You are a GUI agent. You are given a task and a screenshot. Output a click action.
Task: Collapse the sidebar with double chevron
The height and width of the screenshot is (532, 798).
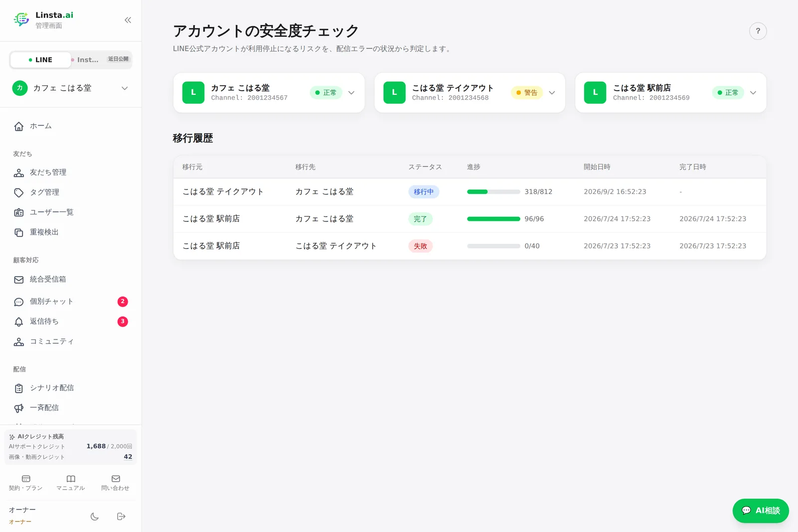128,20
